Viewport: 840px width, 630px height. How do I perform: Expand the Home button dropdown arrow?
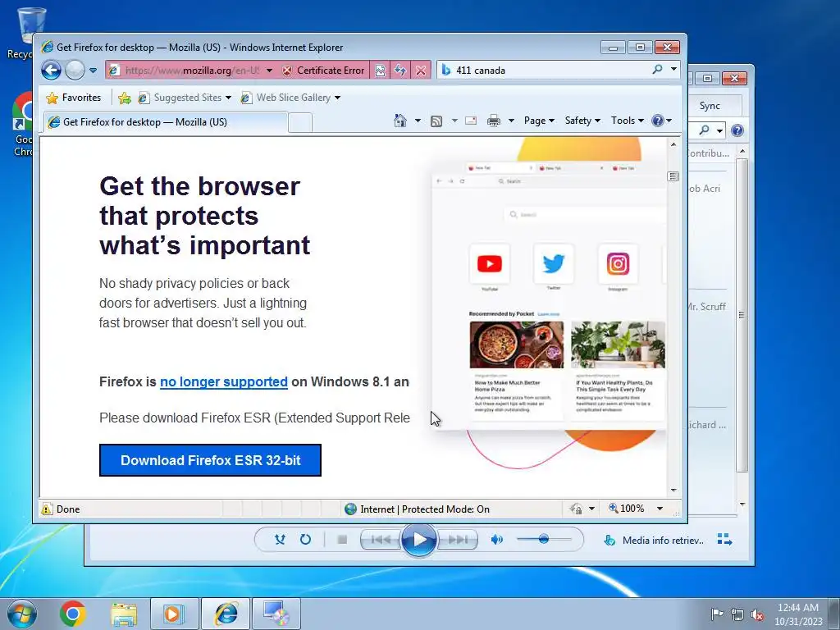pos(418,121)
